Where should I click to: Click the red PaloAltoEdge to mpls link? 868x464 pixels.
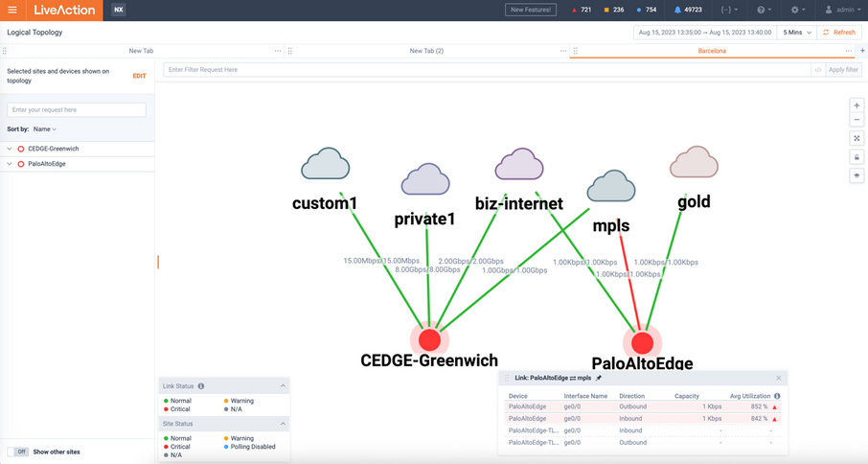tap(628, 272)
